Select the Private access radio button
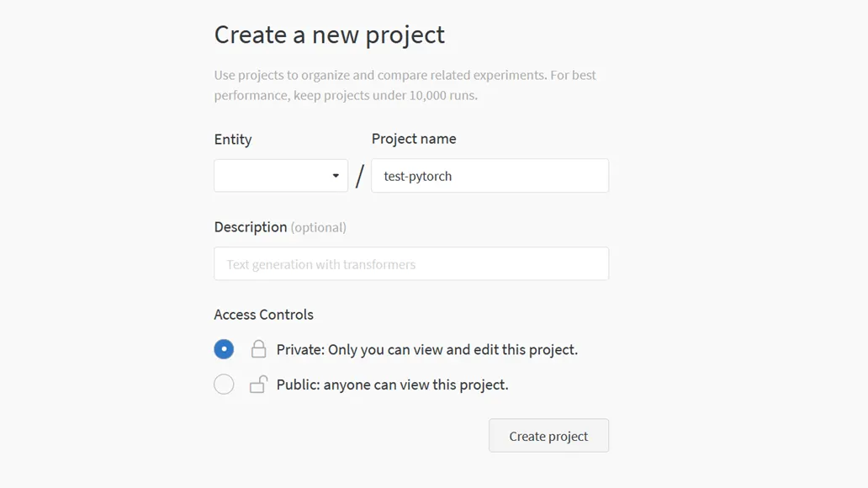This screenshot has width=868, height=488. 224,349
